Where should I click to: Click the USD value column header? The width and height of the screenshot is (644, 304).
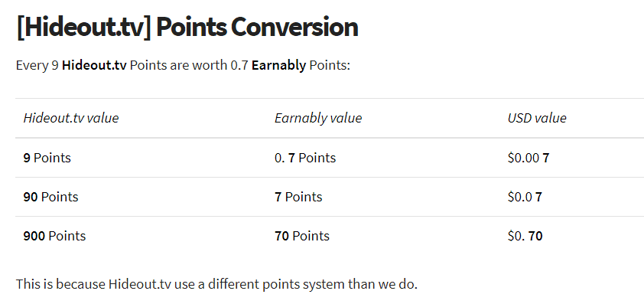click(537, 118)
